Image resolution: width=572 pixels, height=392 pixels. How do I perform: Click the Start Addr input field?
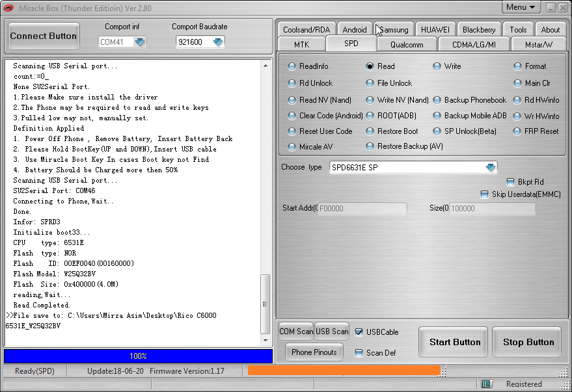(x=362, y=208)
